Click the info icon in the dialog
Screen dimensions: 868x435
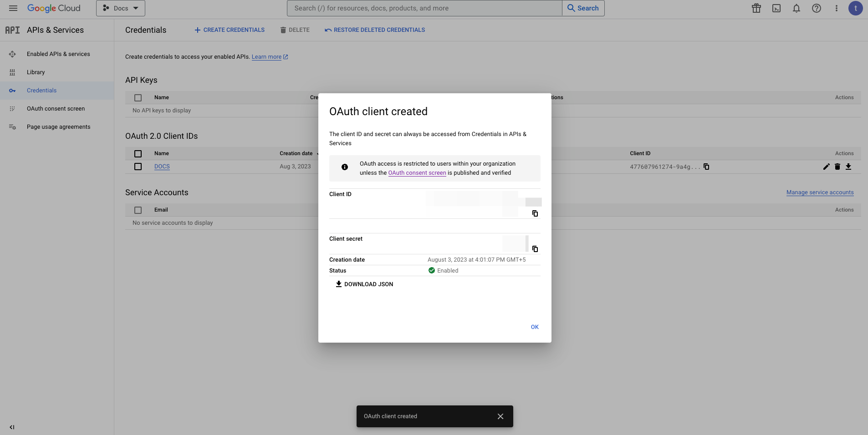(x=345, y=167)
